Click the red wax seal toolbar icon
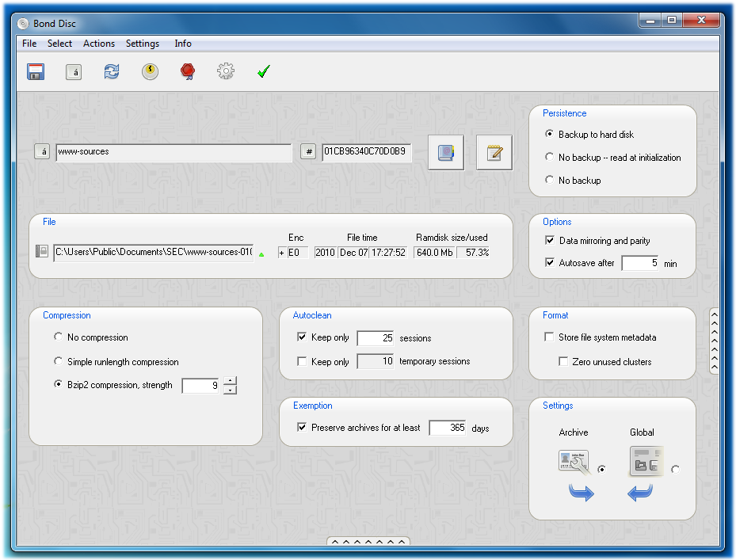Viewport: 736px width, 560px height. tap(188, 71)
